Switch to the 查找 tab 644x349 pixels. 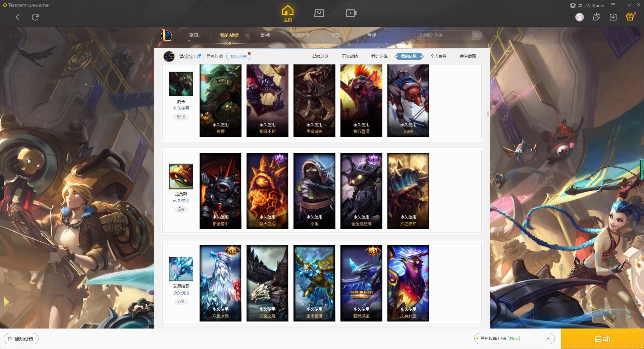tap(372, 35)
